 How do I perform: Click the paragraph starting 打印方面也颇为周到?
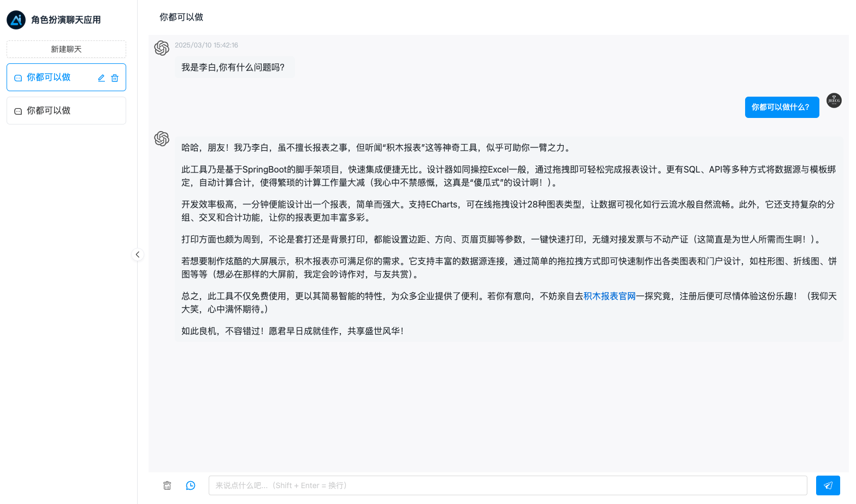(x=501, y=239)
